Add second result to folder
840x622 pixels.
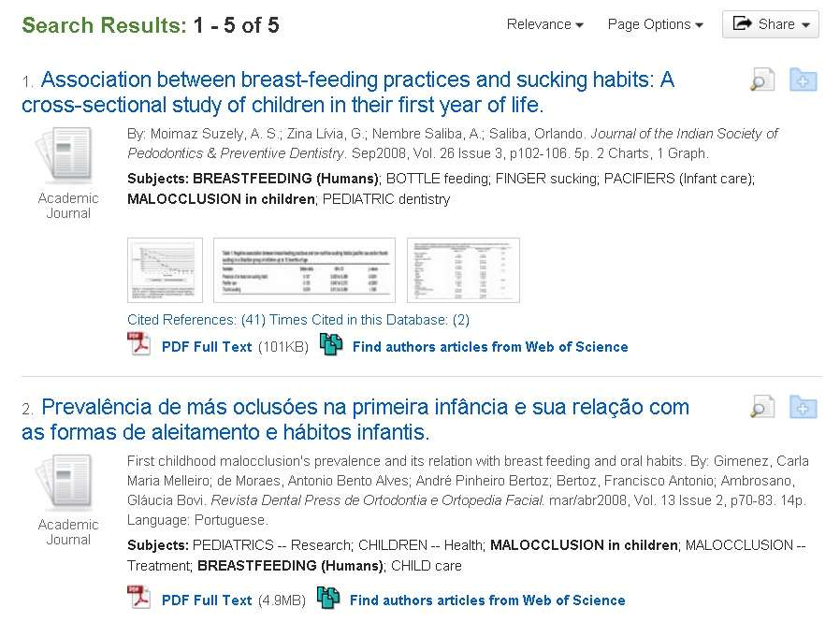tap(803, 407)
